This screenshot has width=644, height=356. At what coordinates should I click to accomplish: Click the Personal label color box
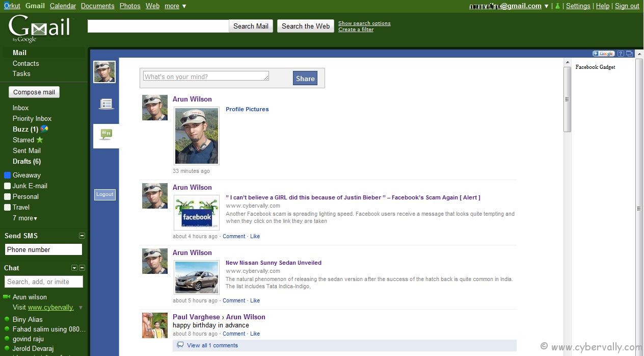tap(7, 196)
